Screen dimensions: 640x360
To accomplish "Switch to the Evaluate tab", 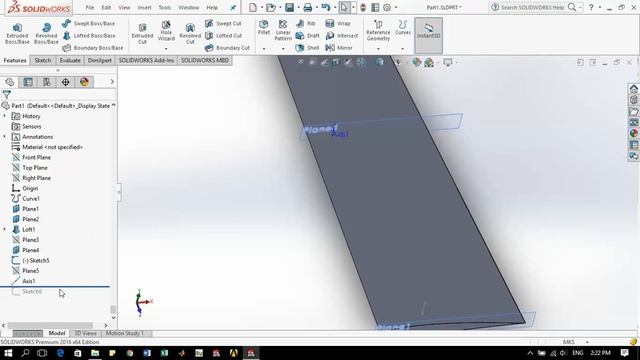I will point(70,60).
